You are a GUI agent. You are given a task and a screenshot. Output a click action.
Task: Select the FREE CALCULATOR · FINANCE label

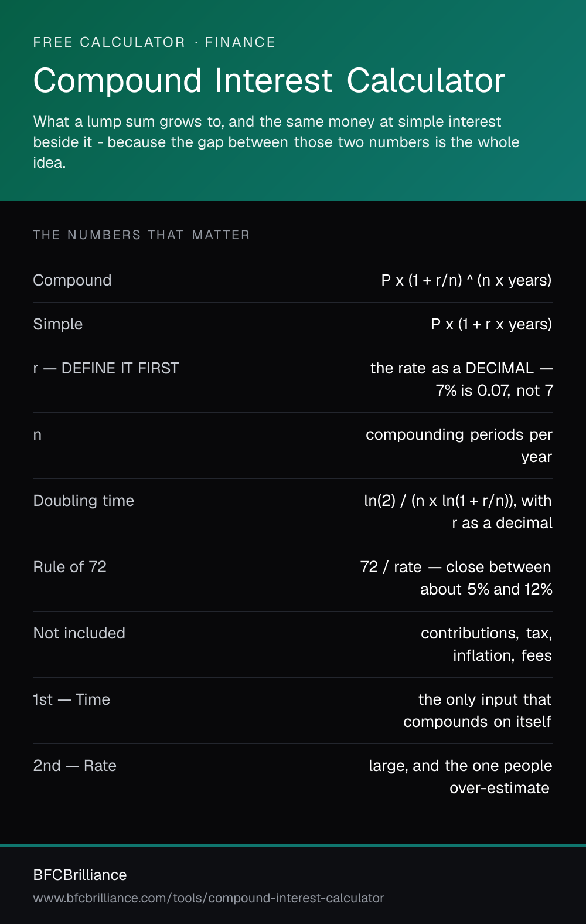coord(154,42)
